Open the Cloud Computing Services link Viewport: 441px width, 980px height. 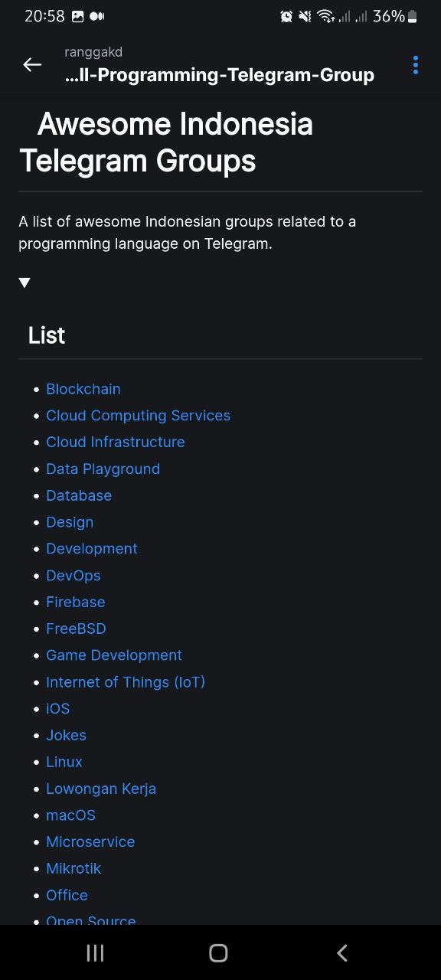click(139, 415)
